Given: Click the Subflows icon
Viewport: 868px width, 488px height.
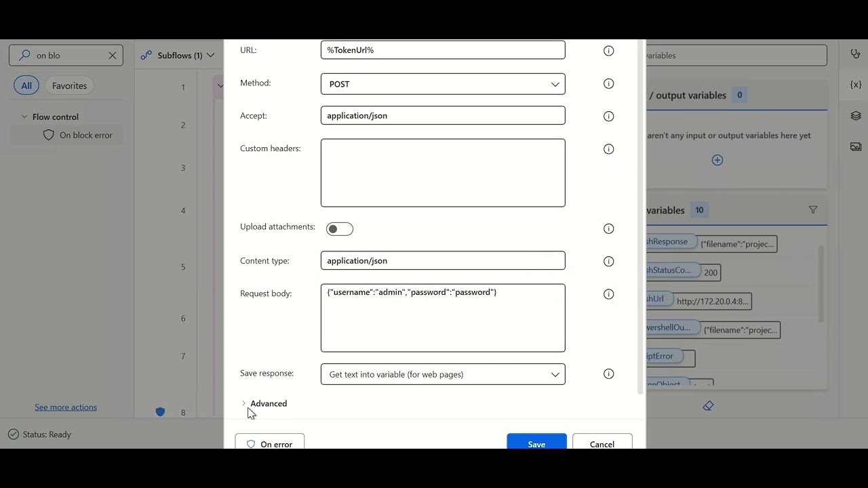Looking at the screenshot, I should (x=146, y=56).
